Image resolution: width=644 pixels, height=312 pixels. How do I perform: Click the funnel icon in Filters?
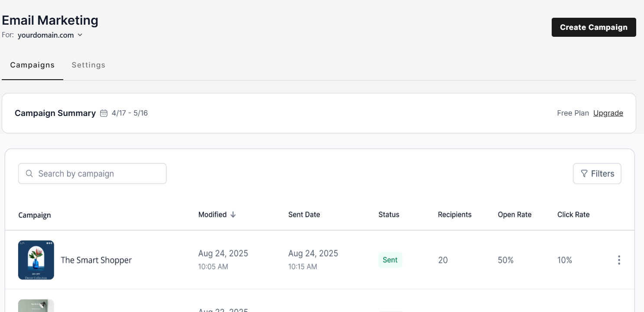(584, 174)
